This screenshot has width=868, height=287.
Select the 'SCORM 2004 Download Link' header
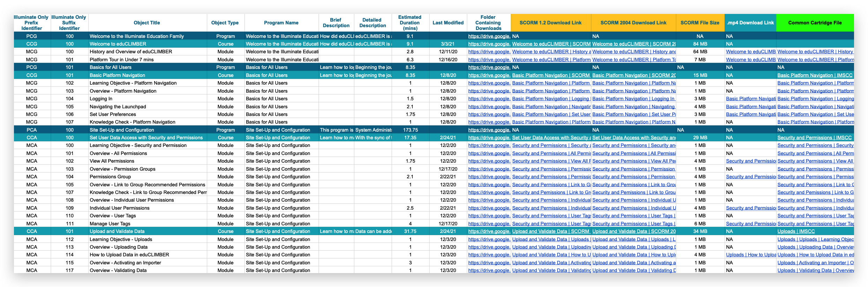[634, 23]
